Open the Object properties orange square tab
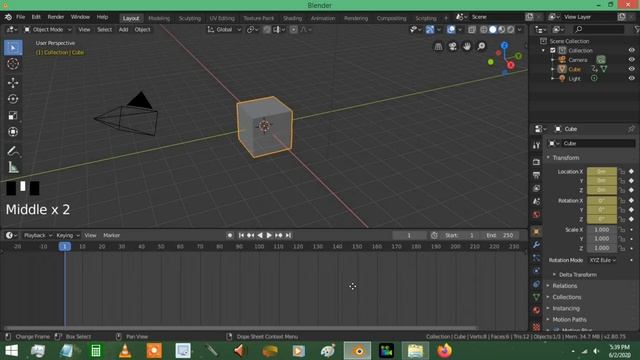 click(536, 231)
